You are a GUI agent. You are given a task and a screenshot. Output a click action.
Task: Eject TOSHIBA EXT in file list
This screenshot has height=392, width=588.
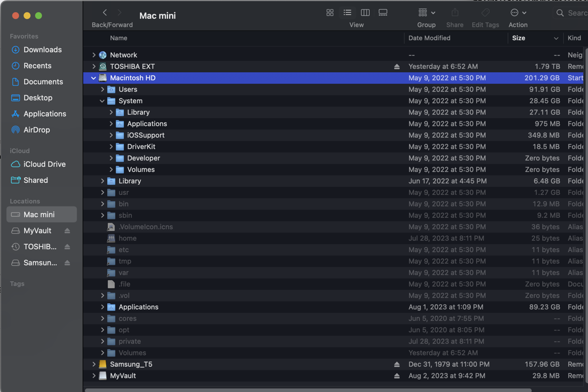tap(397, 67)
